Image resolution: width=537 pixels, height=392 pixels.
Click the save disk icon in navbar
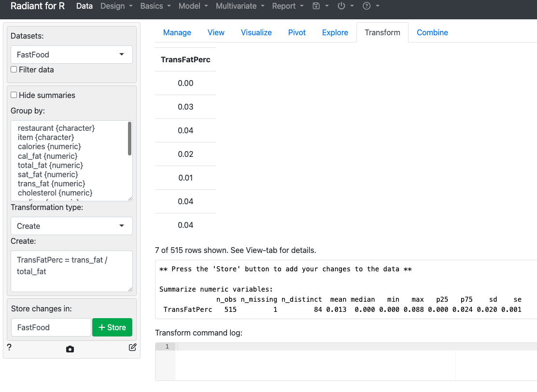[x=316, y=6]
